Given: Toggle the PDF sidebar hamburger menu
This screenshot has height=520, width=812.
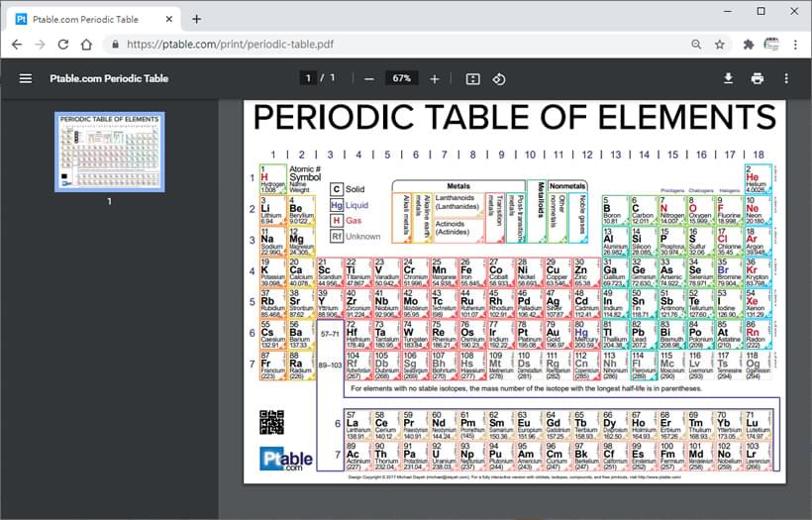Looking at the screenshot, I should (x=26, y=78).
